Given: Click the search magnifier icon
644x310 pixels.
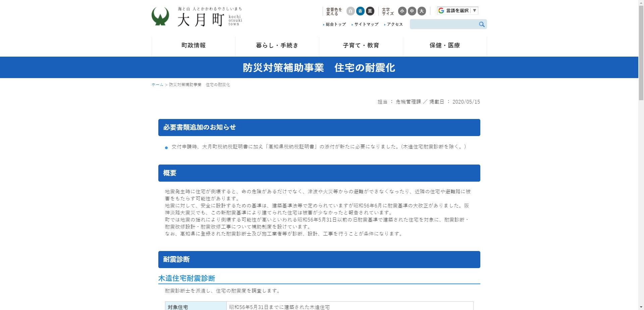Looking at the screenshot, I should (482, 24).
